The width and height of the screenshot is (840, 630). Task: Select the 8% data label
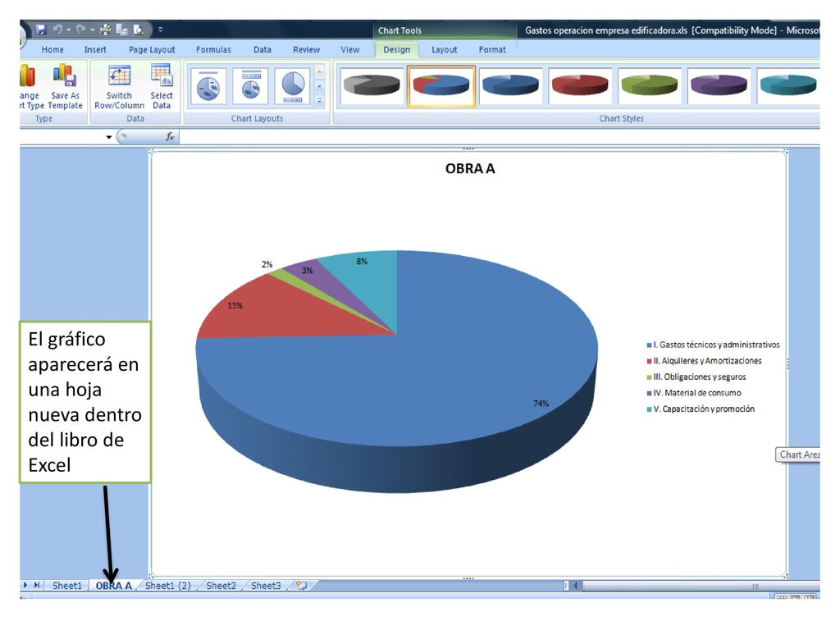tap(362, 261)
